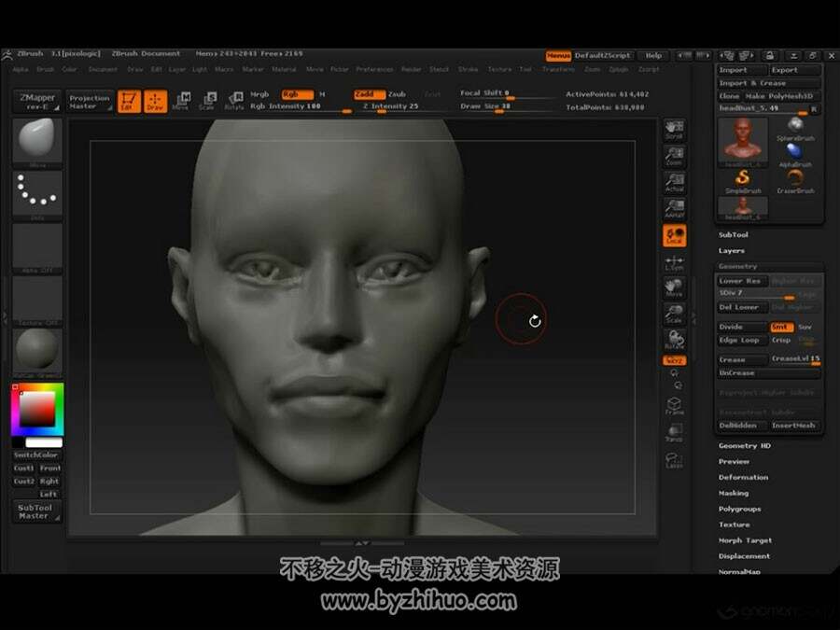Viewport: 840px width, 630px height.
Task: Click Make PolyMesh3D button
Action: coord(782,96)
